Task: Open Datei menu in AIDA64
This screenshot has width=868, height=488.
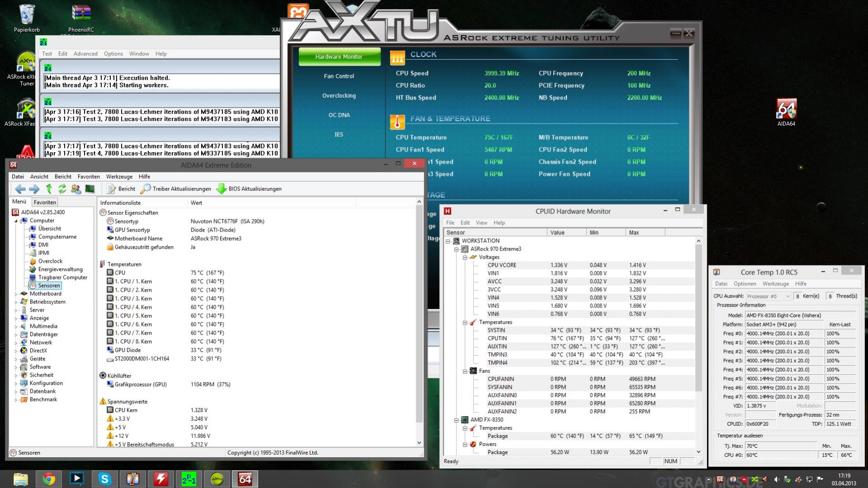Action: 18,176
